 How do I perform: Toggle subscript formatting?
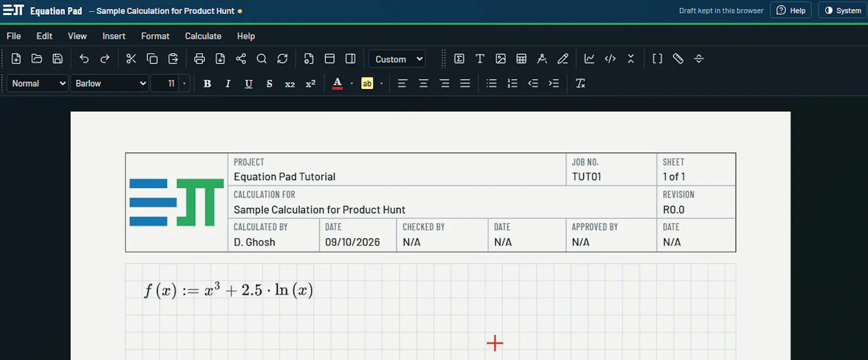pos(290,84)
